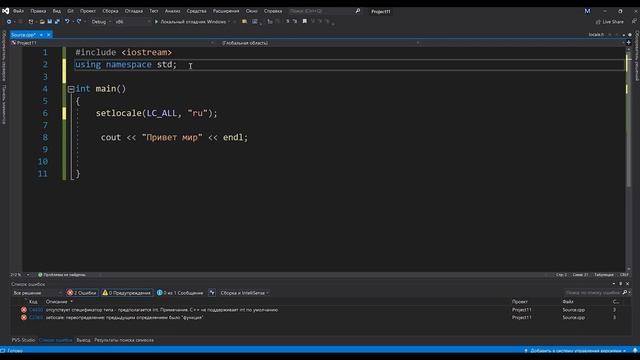The width and height of the screenshot is (640, 360).
Task: Open the Все решение scope dropdown
Action: (x=37, y=293)
